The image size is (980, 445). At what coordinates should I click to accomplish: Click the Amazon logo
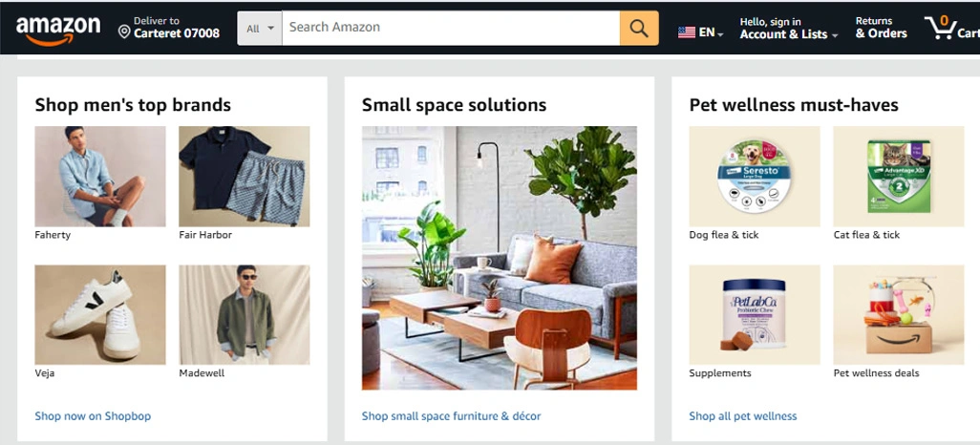point(58,30)
